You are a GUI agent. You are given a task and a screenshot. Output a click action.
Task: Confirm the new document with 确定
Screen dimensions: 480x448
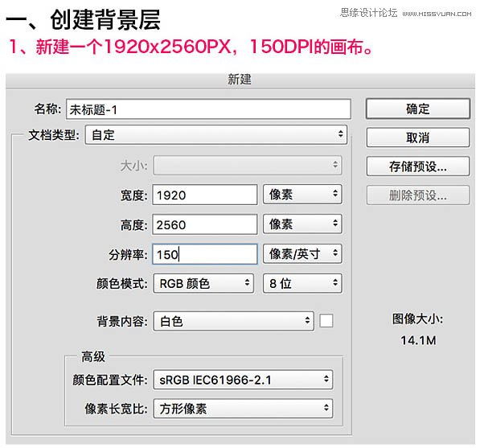[x=417, y=109]
